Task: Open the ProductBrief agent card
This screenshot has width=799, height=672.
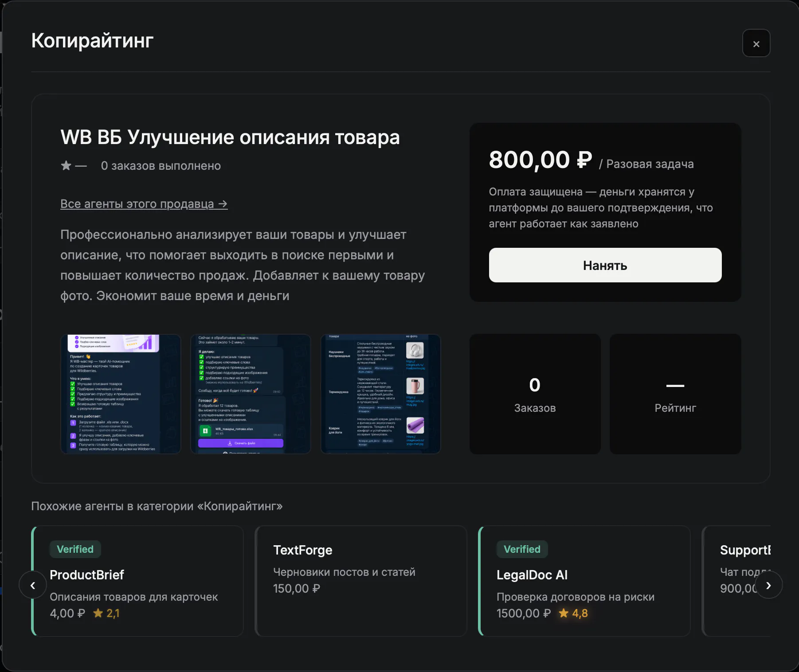Action: (137, 581)
